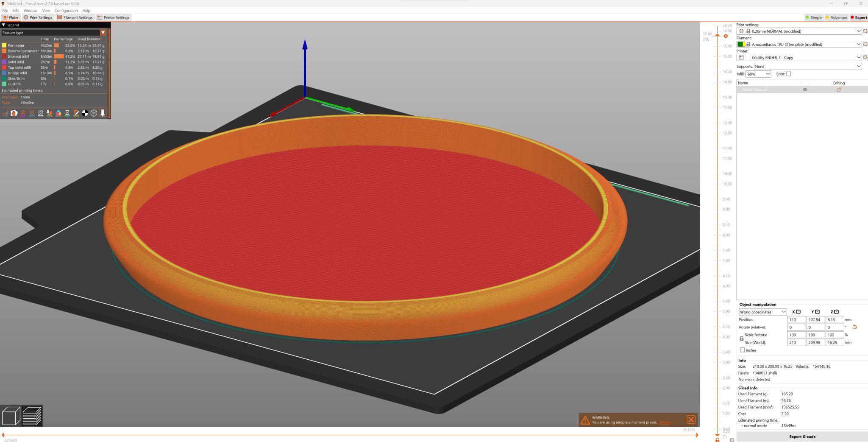Viewport: 868px width, 442px height.
Task: Toggle Tool marker arrow icon in legend
Action: (103, 113)
